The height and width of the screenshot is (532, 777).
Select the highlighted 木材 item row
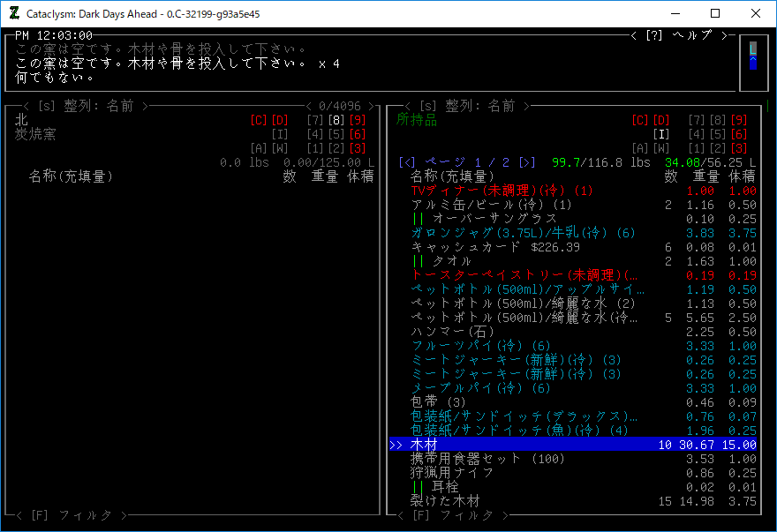click(574, 445)
